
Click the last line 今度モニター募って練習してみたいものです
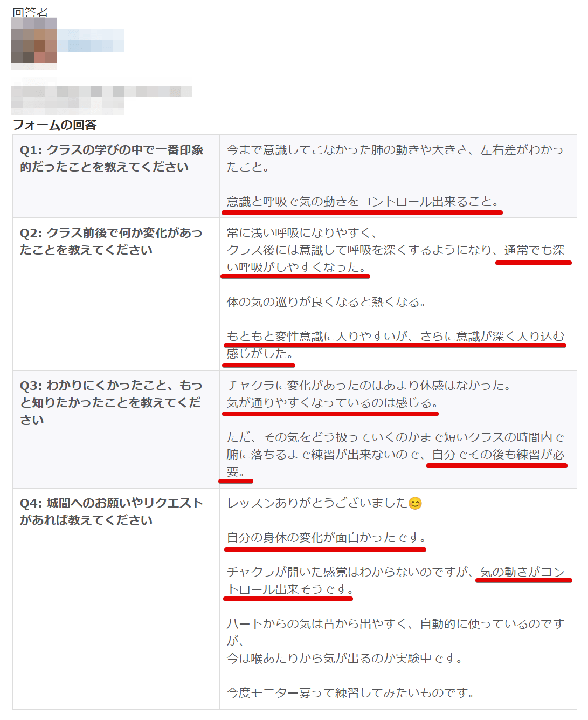[351, 693]
